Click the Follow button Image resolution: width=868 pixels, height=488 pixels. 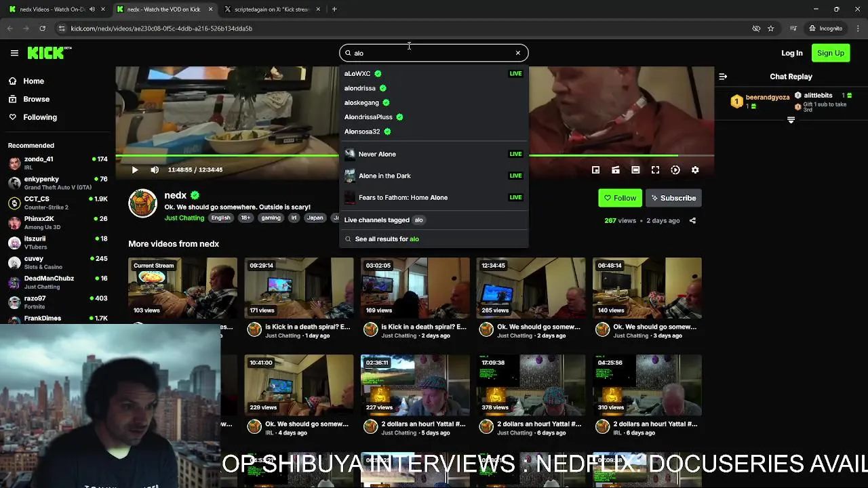(x=620, y=198)
